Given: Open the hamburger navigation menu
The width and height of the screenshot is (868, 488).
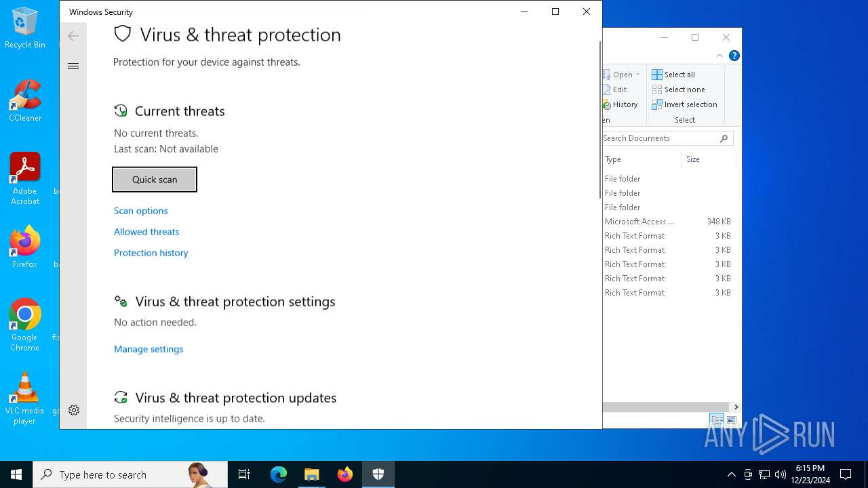Looking at the screenshot, I should tap(73, 66).
